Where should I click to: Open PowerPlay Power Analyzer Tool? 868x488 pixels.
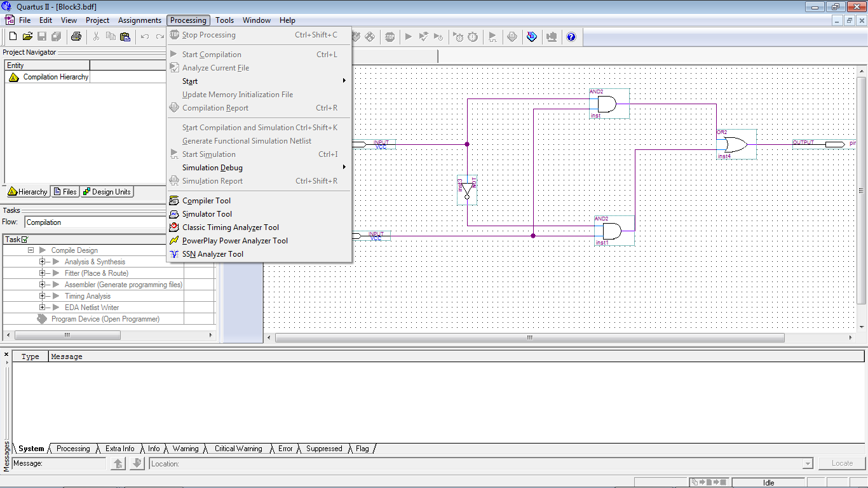point(234,241)
